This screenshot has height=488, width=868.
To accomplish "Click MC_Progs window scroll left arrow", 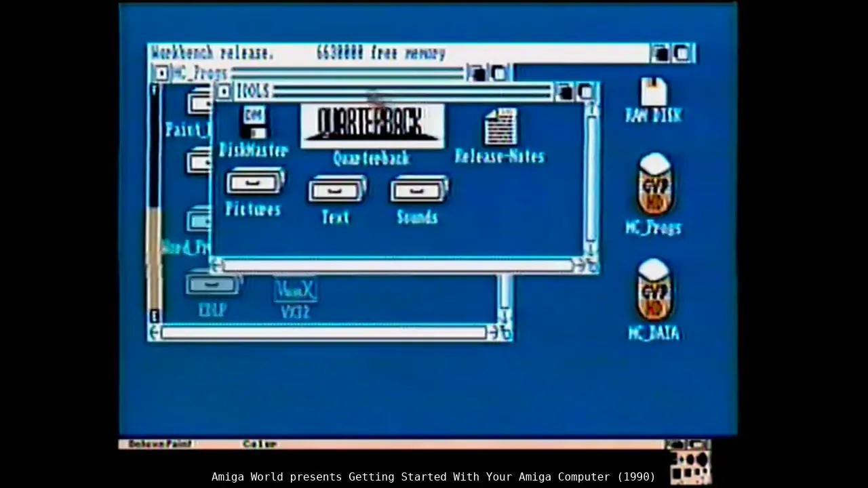I will coord(155,333).
